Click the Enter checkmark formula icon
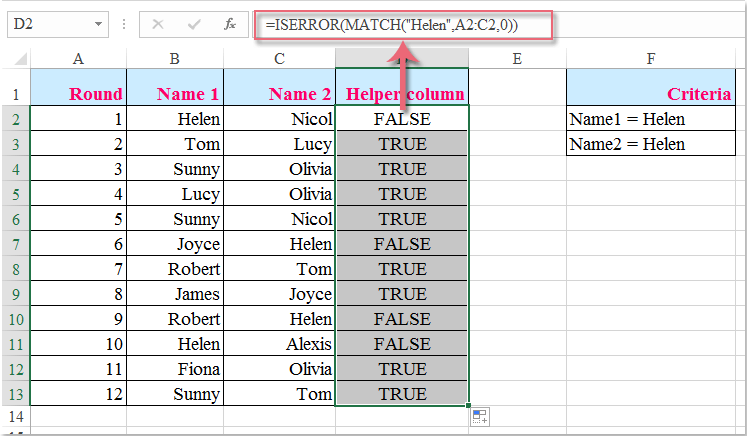This screenshot has width=747, height=436. (194, 24)
